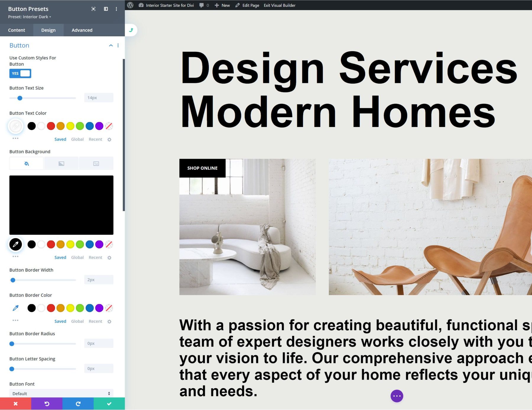Open the gradient tab under Button Background
Viewport: 532px width, 410px height.
coord(61,163)
